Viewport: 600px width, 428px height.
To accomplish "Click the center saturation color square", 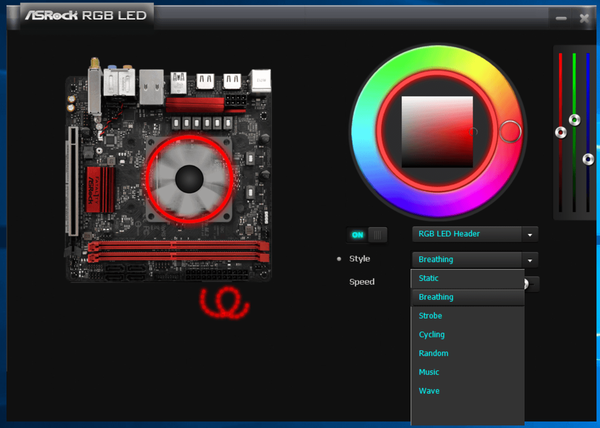I will (435, 132).
